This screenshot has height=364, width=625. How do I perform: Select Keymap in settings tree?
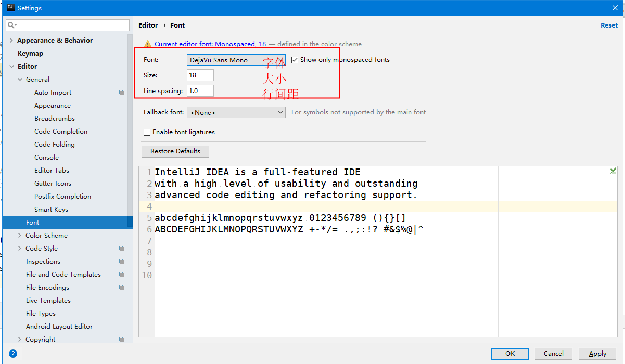point(30,54)
